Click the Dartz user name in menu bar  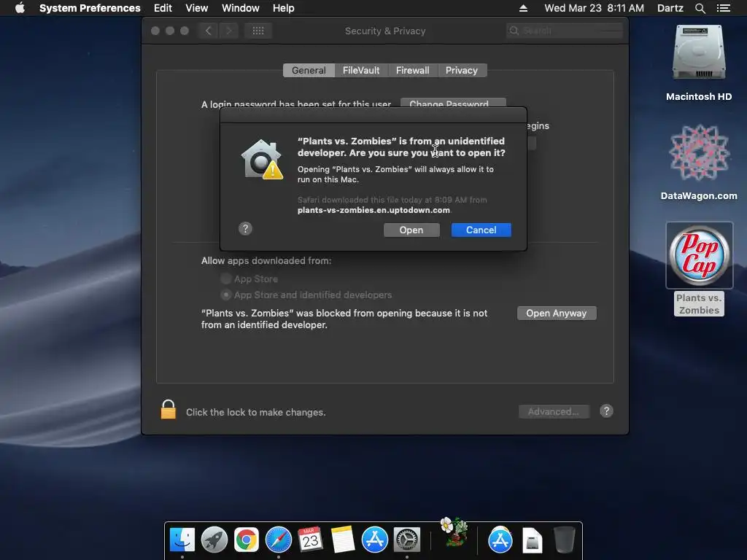point(670,8)
